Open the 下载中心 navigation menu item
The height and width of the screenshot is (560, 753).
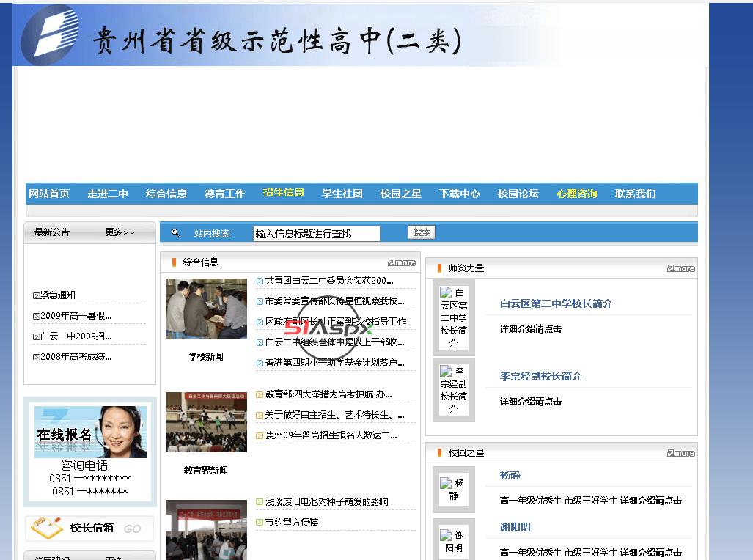tap(459, 194)
